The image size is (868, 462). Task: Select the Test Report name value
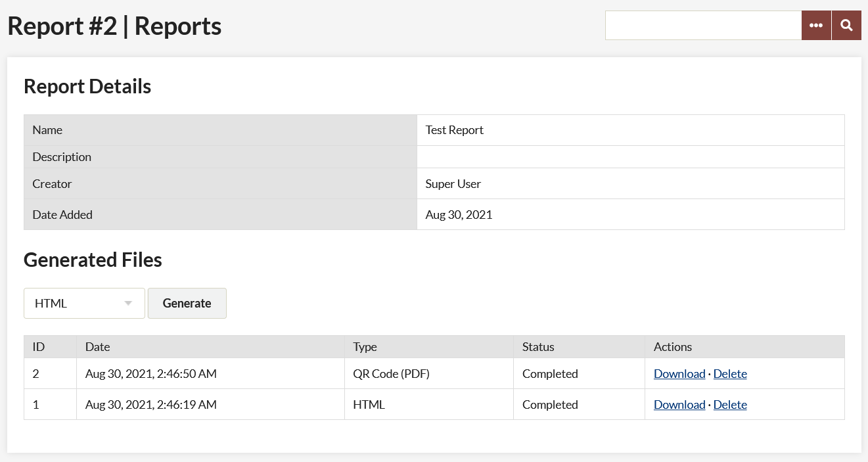pos(455,130)
